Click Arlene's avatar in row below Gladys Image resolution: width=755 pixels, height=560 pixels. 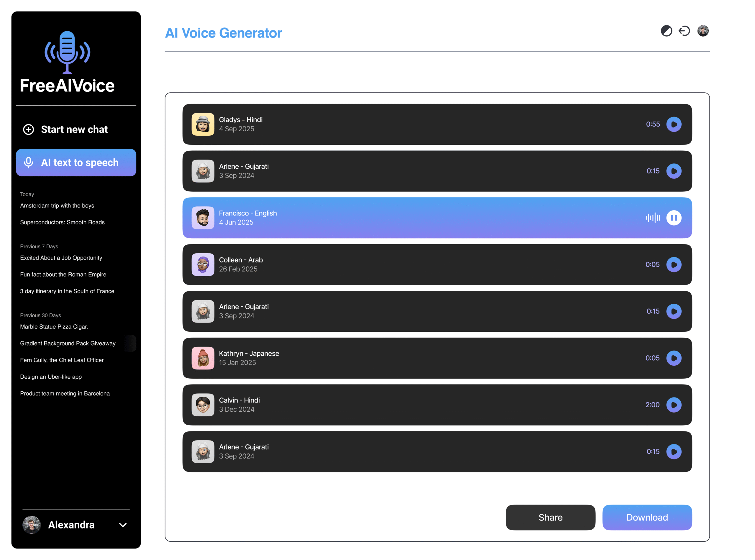click(x=203, y=171)
